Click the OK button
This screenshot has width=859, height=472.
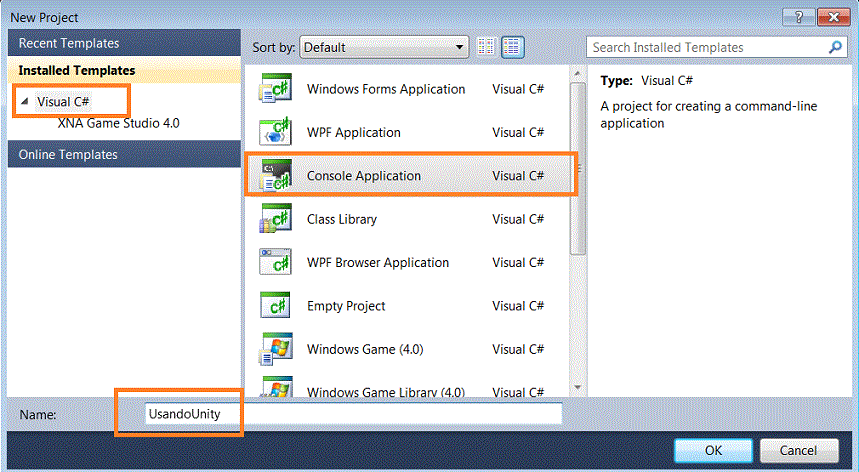pyautogui.click(x=713, y=450)
